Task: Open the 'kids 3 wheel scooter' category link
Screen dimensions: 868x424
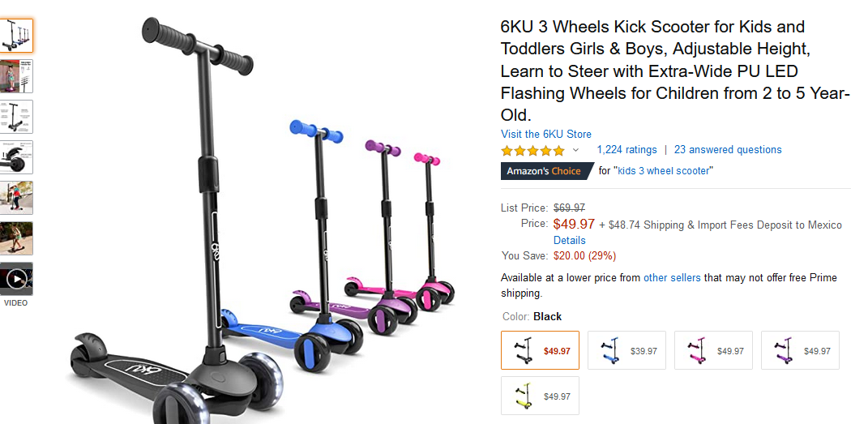Action: tap(665, 171)
